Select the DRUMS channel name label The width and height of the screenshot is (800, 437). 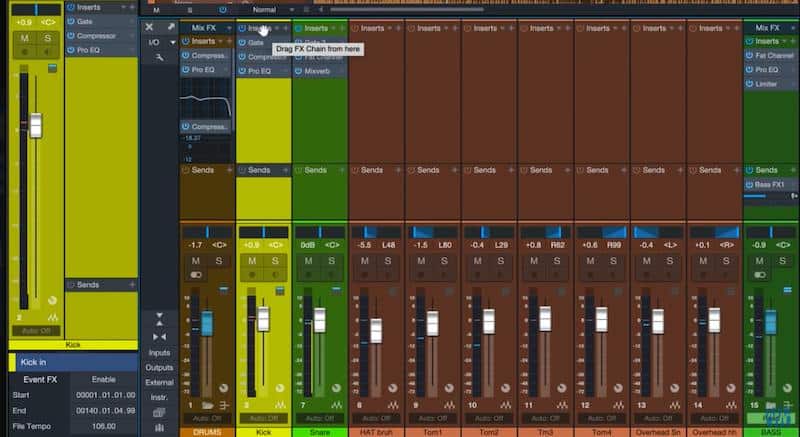point(207,432)
